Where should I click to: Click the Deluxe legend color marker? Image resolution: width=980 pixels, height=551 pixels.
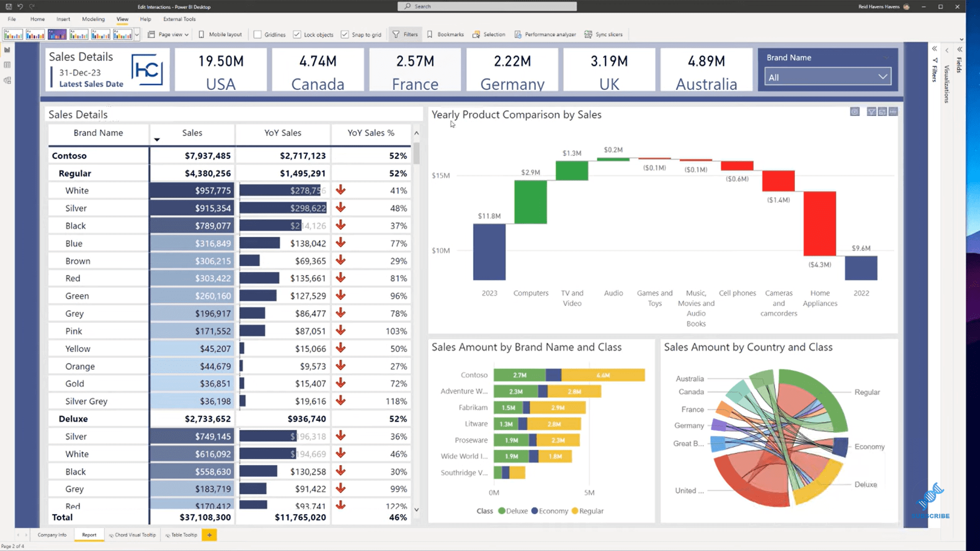pos(501,511)
